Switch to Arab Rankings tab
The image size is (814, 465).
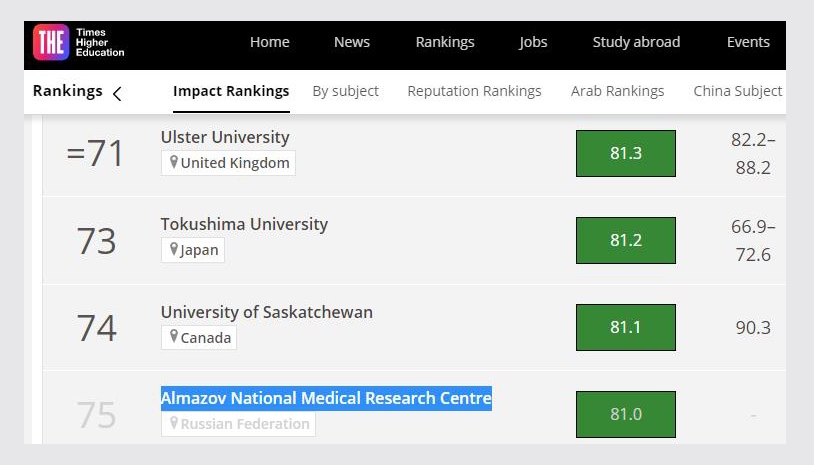pyautogui.click(x=617, y=91)
